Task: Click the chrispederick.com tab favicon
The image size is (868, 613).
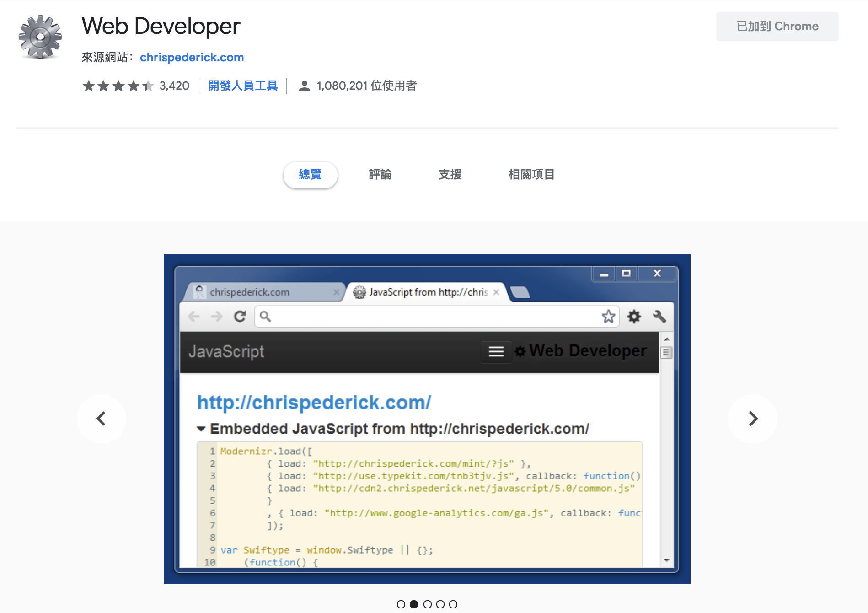Action: [199, 292]
